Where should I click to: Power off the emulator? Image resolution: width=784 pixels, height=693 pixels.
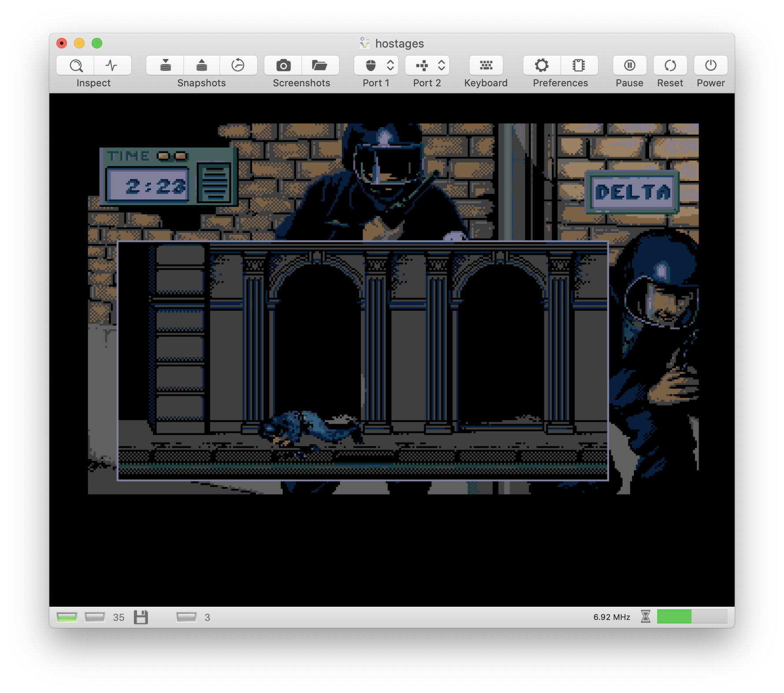click(x=711, y=66)
